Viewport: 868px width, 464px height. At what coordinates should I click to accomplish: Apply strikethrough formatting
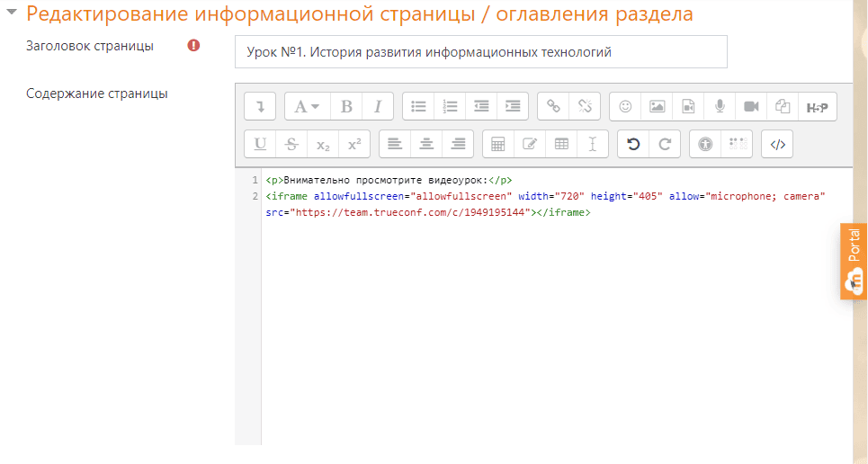click(x=291, y=145)
